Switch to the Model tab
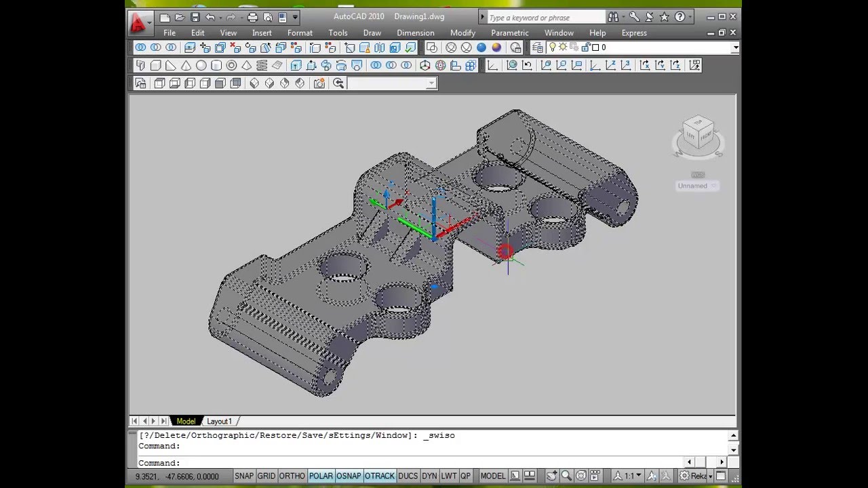This screenshot has width=868, height=488. (186, 421)
